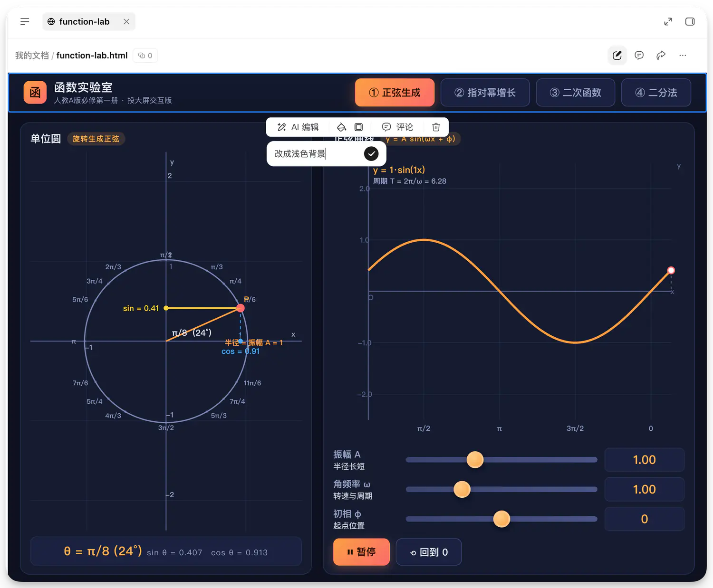Image resolution: width=713 pixels, height=588 pixels.
Task: Click the 周期 T = 2π/ω = 6.28 label
Action: pyautogui.click(x=410, y=181)
